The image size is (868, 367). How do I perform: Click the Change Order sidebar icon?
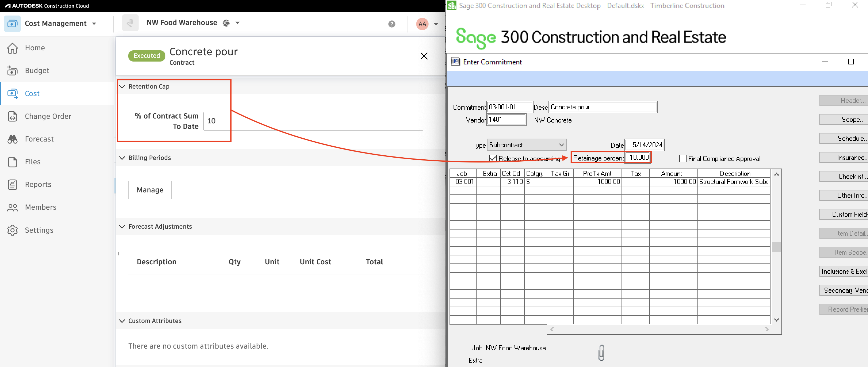coord(12,116)
